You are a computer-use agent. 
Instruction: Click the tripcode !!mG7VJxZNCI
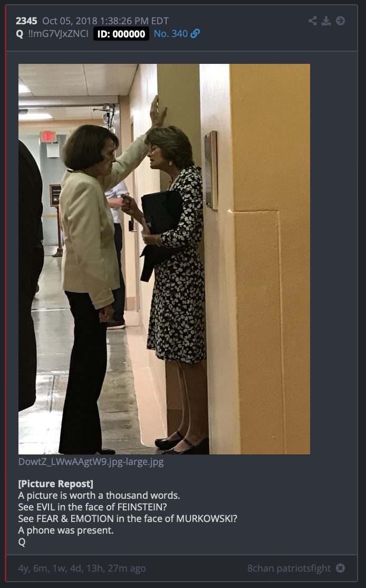pyautogui.click(x=58, y=34)
